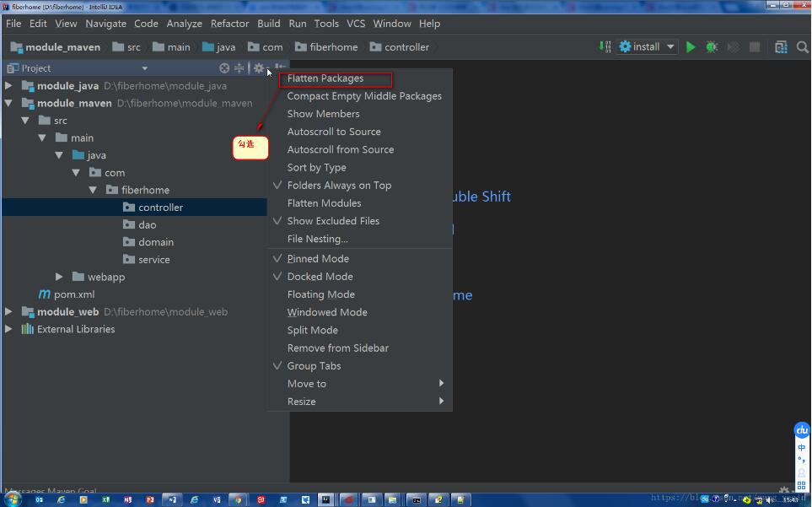Click the Scroll from Source target icon
Screen dimensions: 812x507
[x=224, y=67]
